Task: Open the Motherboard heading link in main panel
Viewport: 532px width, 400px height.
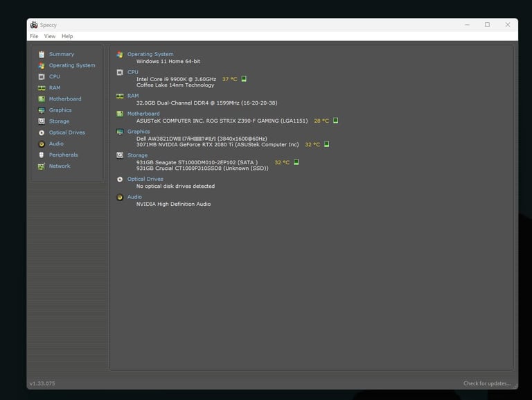Action: (x=143, y=114)
